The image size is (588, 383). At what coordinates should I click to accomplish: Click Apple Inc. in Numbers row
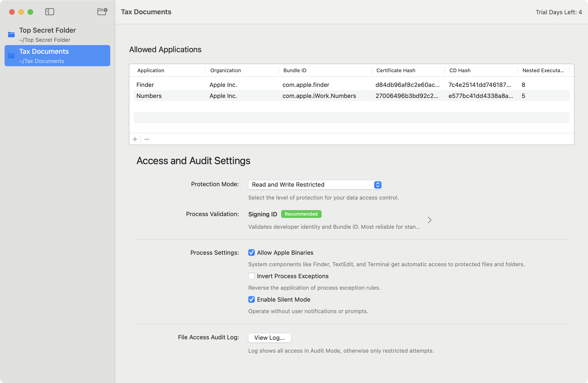click(x=223, y=96)
